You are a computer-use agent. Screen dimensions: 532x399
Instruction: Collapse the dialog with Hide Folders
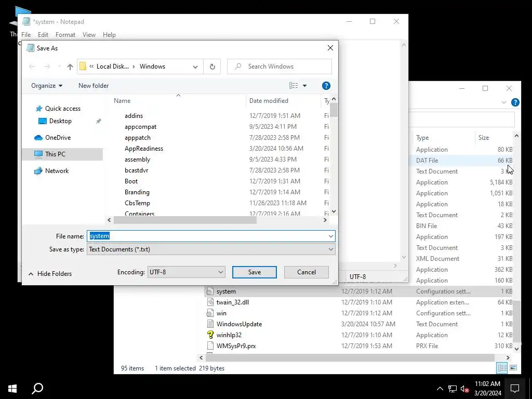[50, 274]
